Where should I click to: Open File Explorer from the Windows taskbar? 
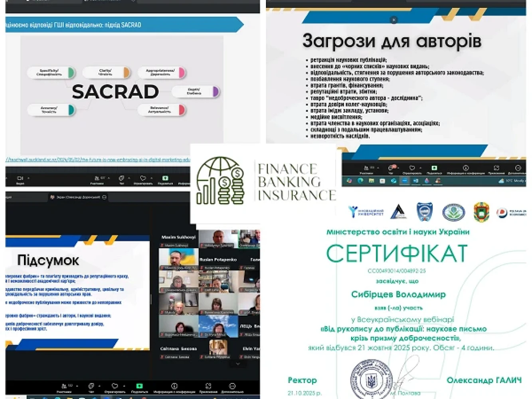pyautogui.click(x=371, y=181)
